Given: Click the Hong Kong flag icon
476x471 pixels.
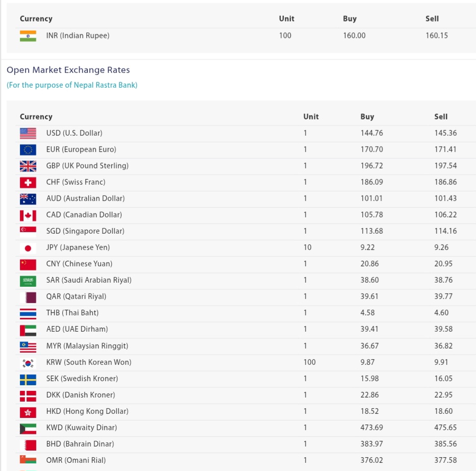Looking at the screenshot, I should point(28,412).
